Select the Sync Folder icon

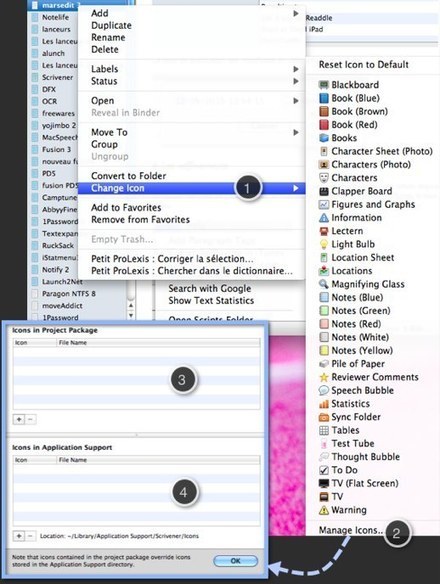coord(350,417)
